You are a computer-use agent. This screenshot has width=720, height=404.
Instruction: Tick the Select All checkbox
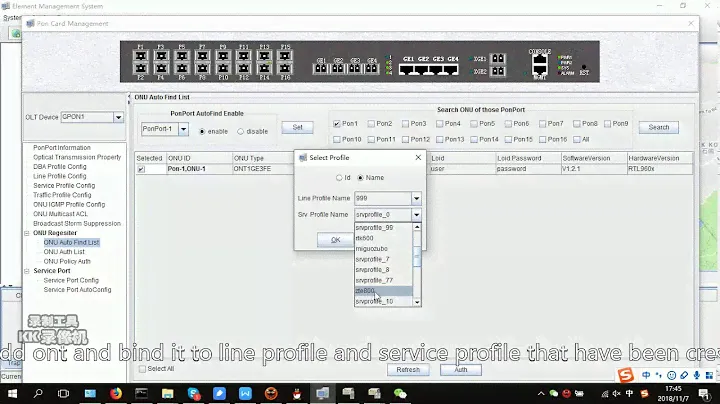click(x=141, y=369)
